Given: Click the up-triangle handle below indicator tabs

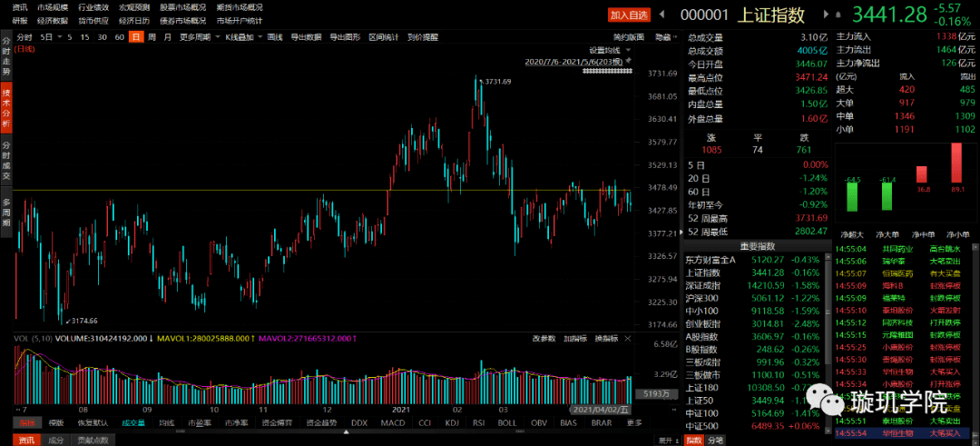Looking at the screenshot, I should (347, 432).
